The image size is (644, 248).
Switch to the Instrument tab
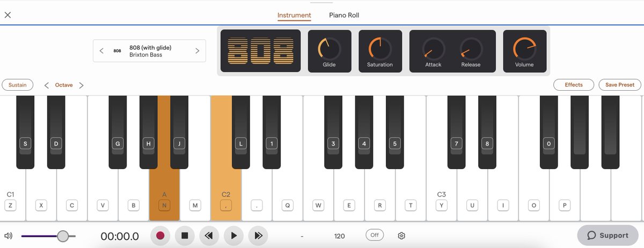pos(294,15)
